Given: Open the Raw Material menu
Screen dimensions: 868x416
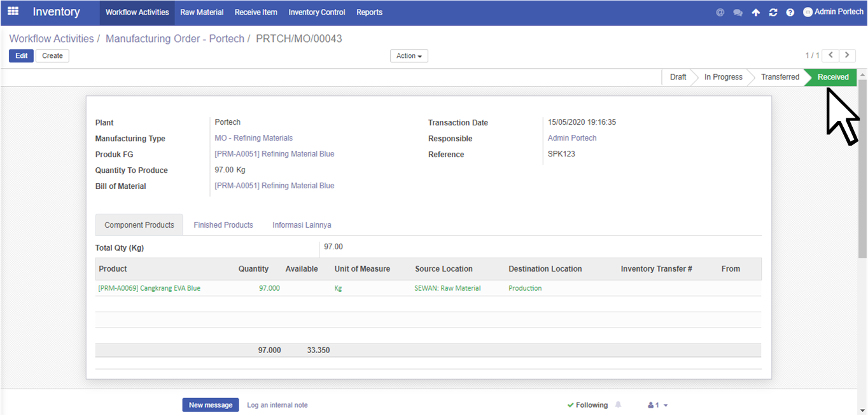Looking at the screenshot, I should [x=202, y=13].
